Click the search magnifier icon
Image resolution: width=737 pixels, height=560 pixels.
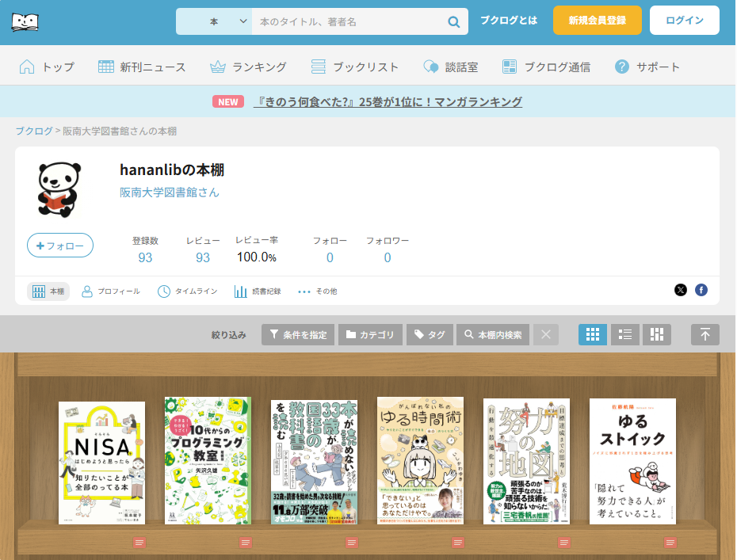click(x=454, y=22)
